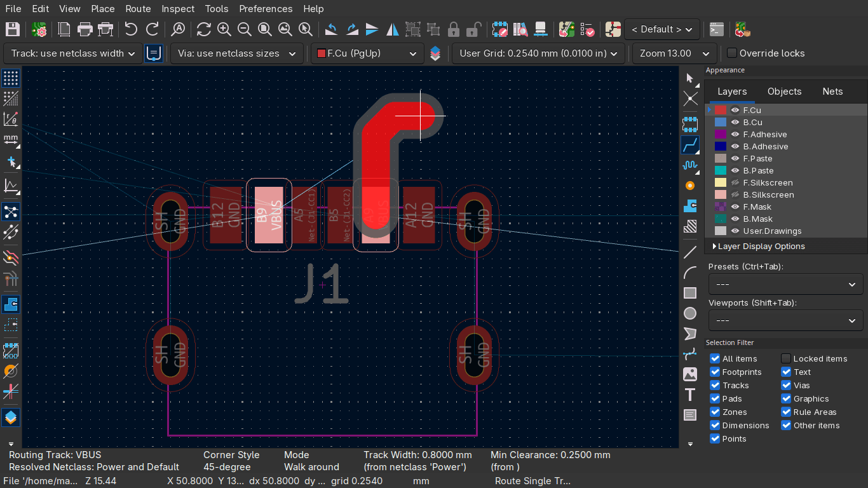Toggle auto track width button
Image resolution: width=868 pixels, height=488 pixels.
coord(153,53)
